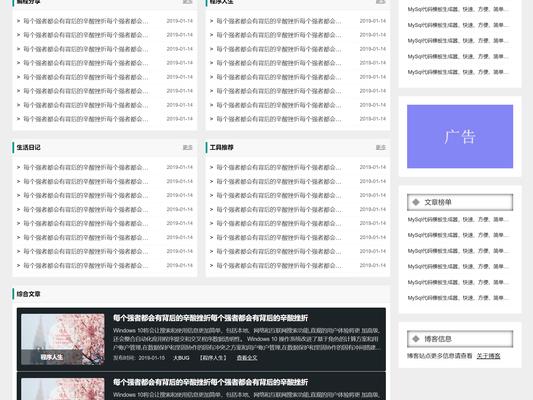Image resolution: width=533 pixels, height=400 pixels.
Task: Click the 查看全文 link in the first article card
Action: [247, 358]
